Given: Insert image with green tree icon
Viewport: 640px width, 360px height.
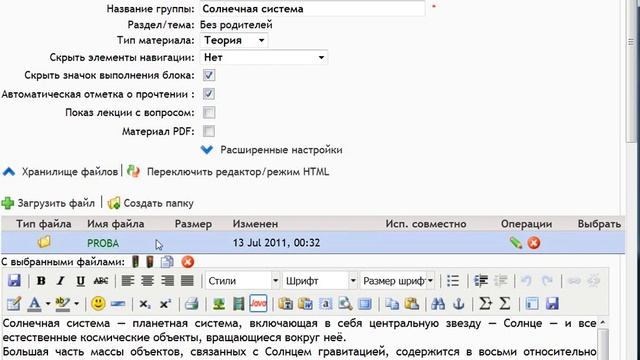Looking at the screenshot, I should (219, 304).
